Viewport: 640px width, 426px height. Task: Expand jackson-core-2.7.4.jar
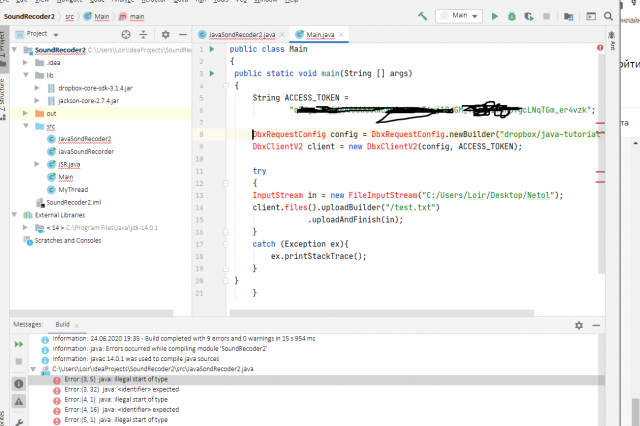point(37,100)
